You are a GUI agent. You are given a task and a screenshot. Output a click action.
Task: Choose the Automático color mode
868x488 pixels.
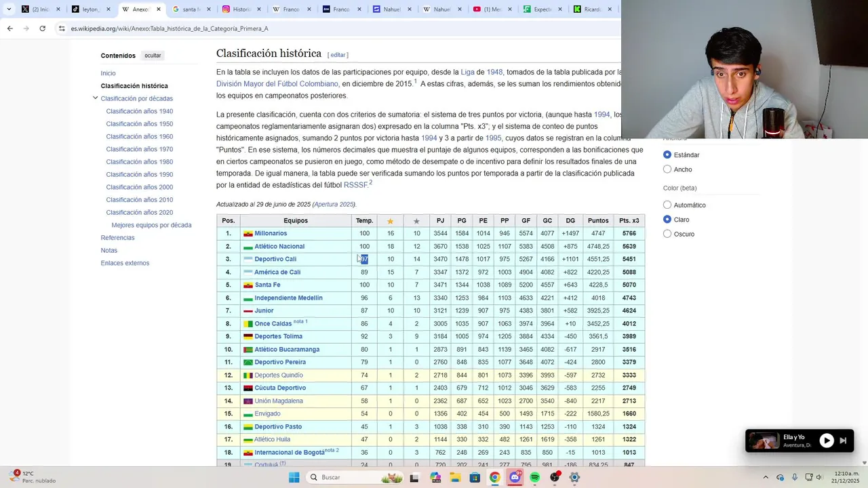667,205
